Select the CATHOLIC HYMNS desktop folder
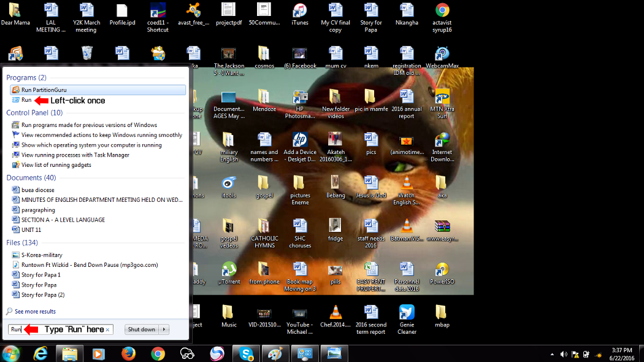The image size is (644, 362). coord(264,233)
